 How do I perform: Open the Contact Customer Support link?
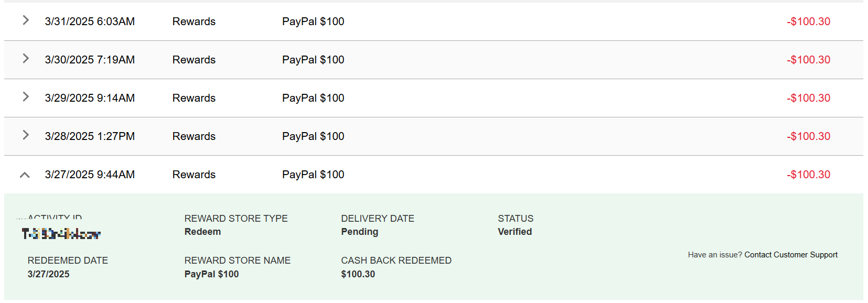click(790, 255)
